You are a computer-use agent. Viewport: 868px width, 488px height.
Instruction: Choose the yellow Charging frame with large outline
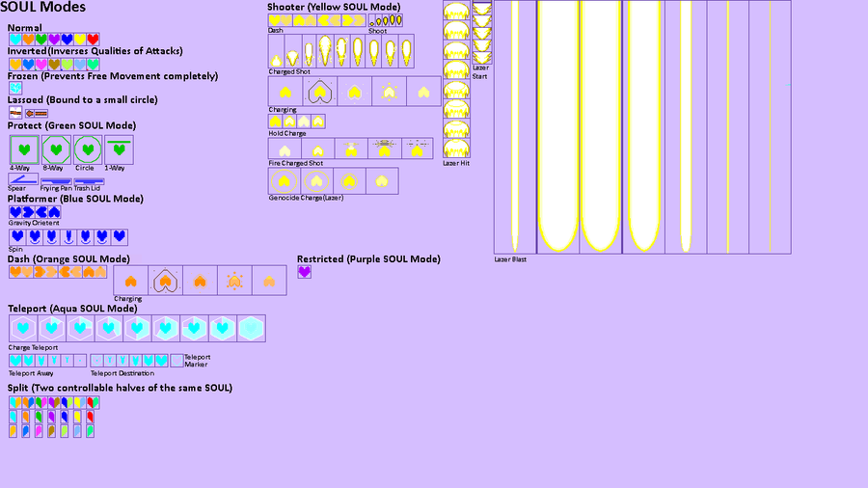pos(319,92)
